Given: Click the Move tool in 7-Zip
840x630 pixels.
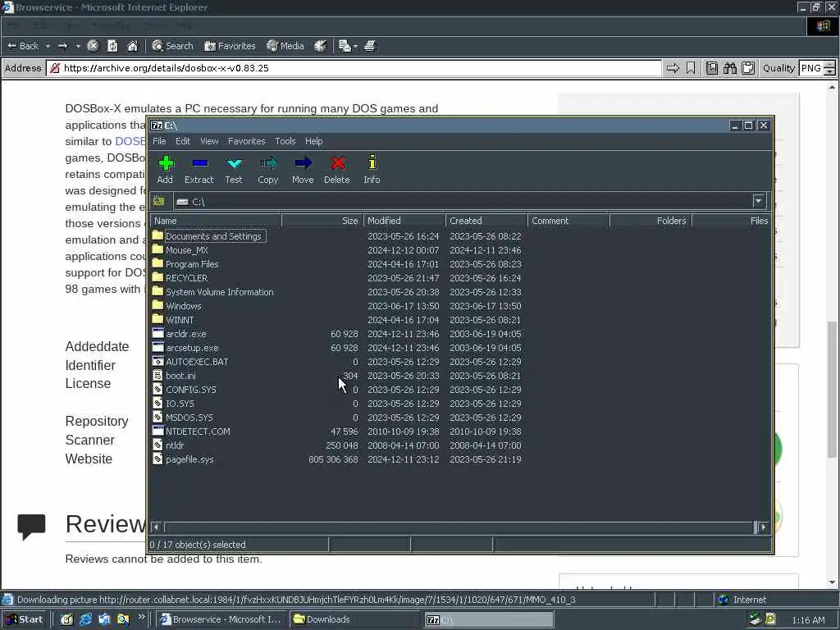Looking at the screenshot, I should [x=303, y=169].
